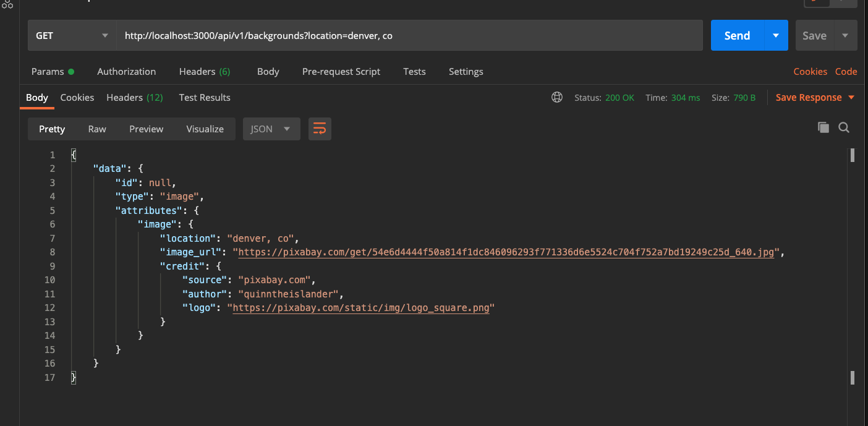This screenshot has height=426, width=868.
Task: Open the Cookies link at right
Action: [810, 71]
